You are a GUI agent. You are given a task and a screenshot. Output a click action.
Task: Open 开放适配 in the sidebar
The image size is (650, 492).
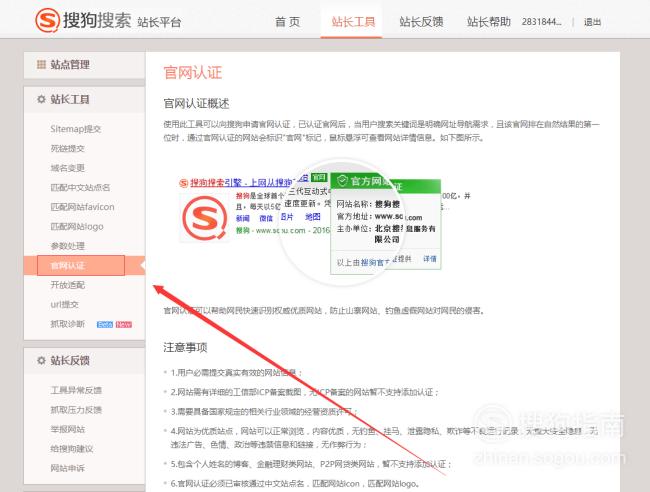pos(68,285)
